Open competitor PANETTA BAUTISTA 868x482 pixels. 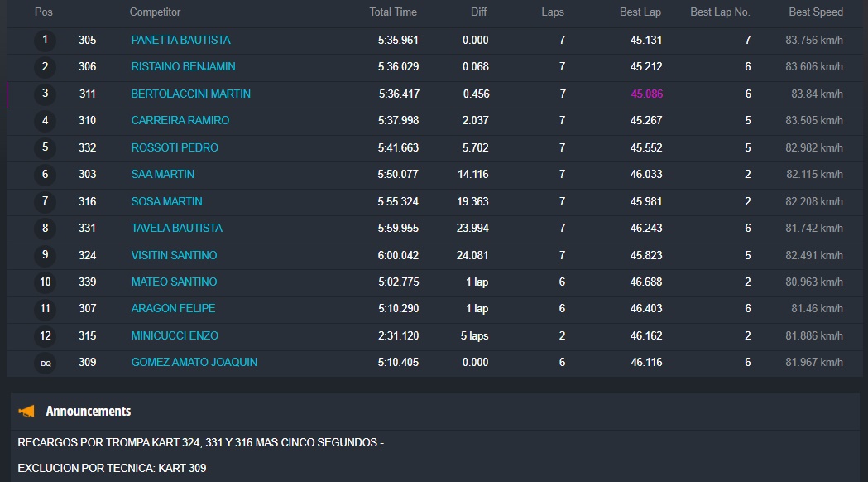coord(180,40)
